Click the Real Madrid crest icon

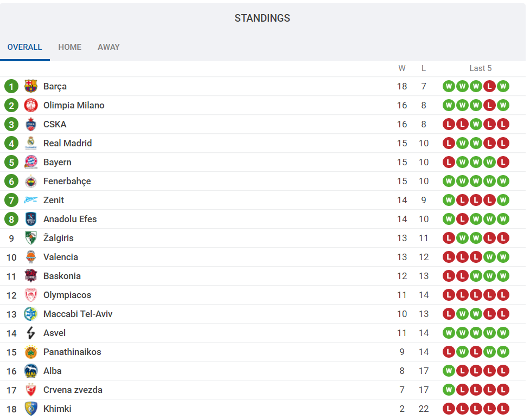pyautogui.click(x=31, y=143)
